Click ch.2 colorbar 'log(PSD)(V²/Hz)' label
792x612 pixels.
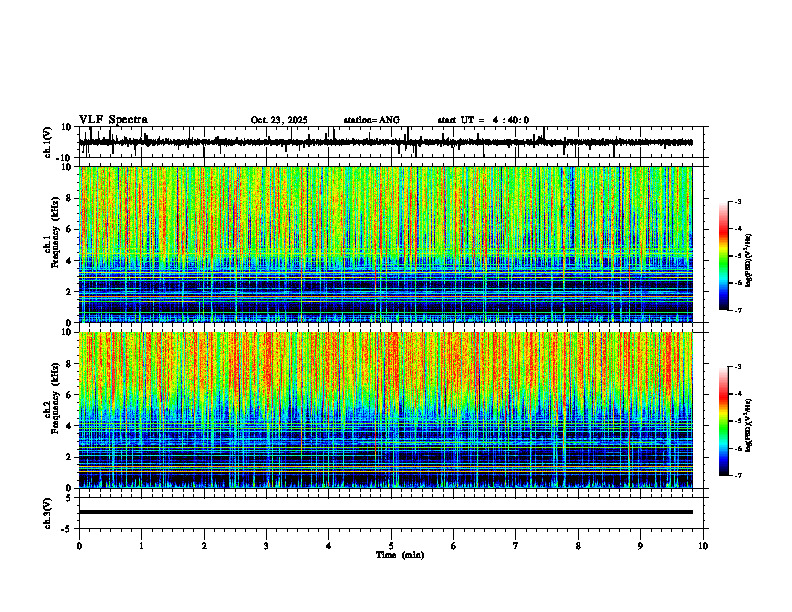[x=748, y=425]
